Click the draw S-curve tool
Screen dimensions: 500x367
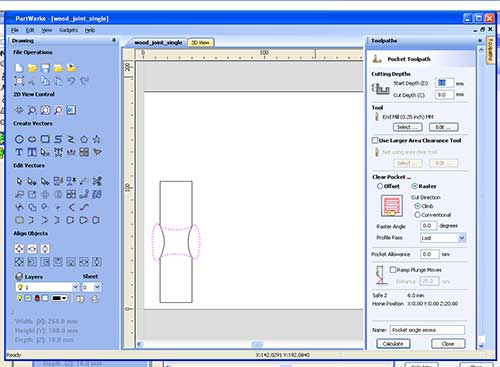[58, 139]
